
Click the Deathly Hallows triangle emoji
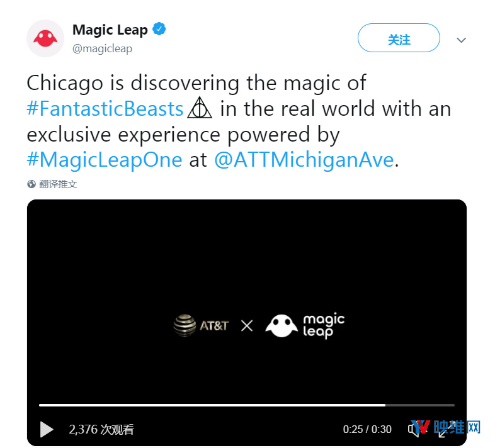tap(200, 108)
